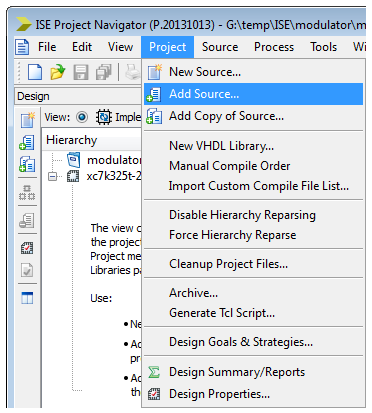This screenshot has width=372, height=413.
Task: Select xc7k325t device in Hierarchy
Action: click(114, 176)
